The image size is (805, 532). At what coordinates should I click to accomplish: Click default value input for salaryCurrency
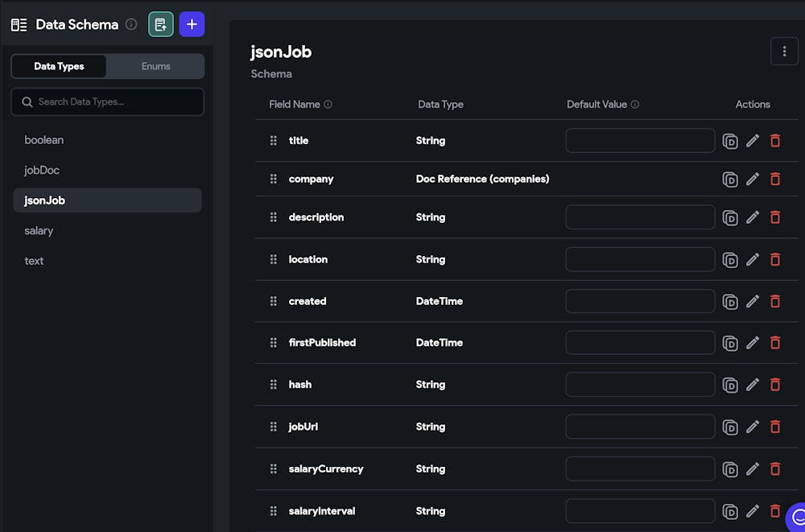coord(640,468)
